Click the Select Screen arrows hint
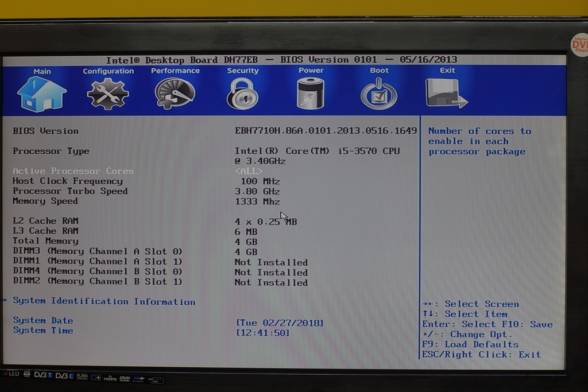This screenshot has width=588, height=392. click(471, 304)
